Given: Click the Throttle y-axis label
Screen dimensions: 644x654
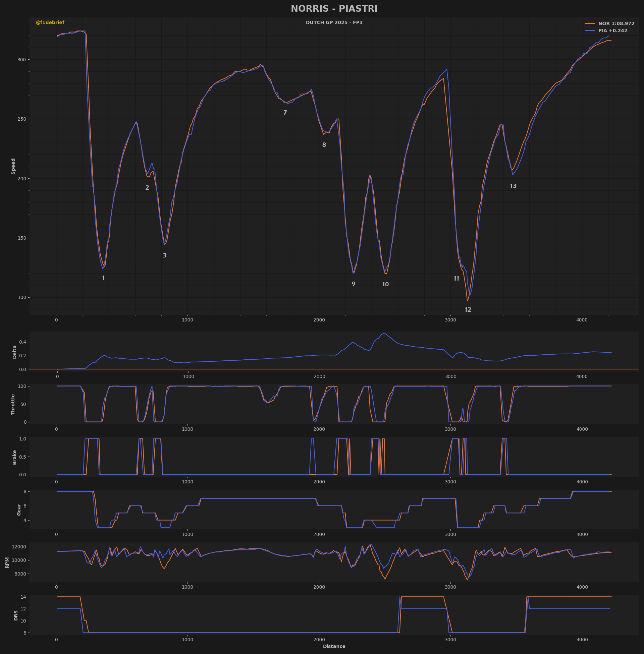Looking at the screenshot, I should (x=13, y=404).
